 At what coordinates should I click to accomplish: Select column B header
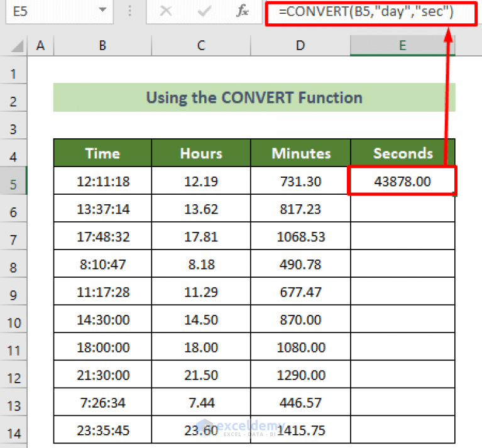(102, 45)
